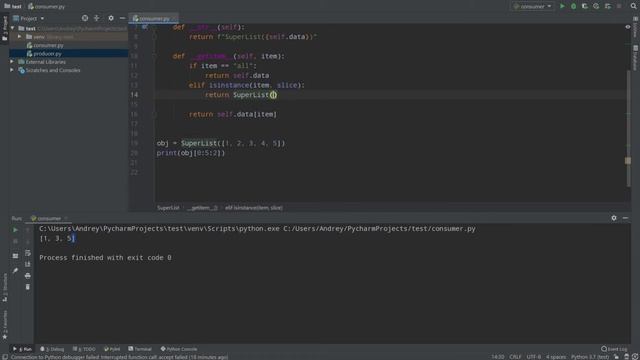The height and width of the screenshot is (360, 640).
Task: Open the Debug tool window tab
Action: point(52,349)
